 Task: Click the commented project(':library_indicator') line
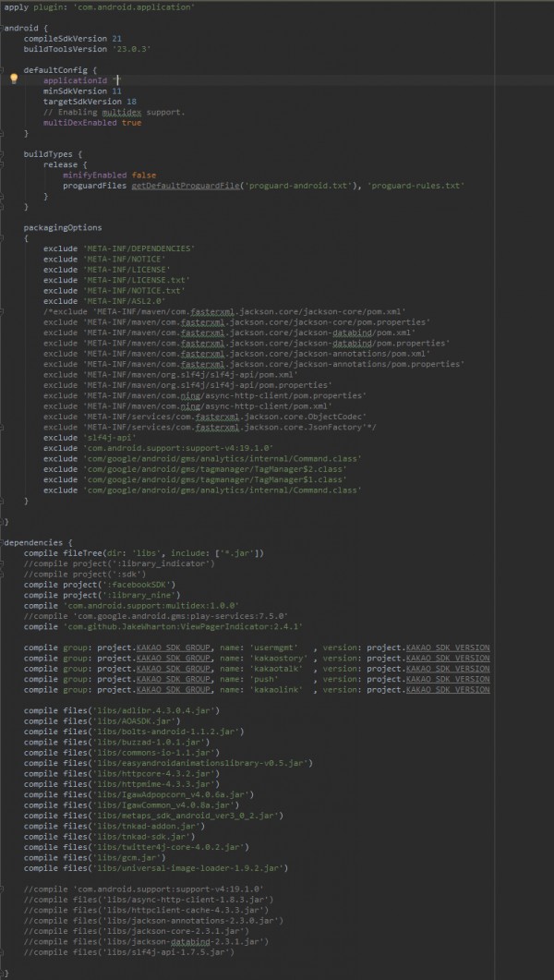[119, 563]
